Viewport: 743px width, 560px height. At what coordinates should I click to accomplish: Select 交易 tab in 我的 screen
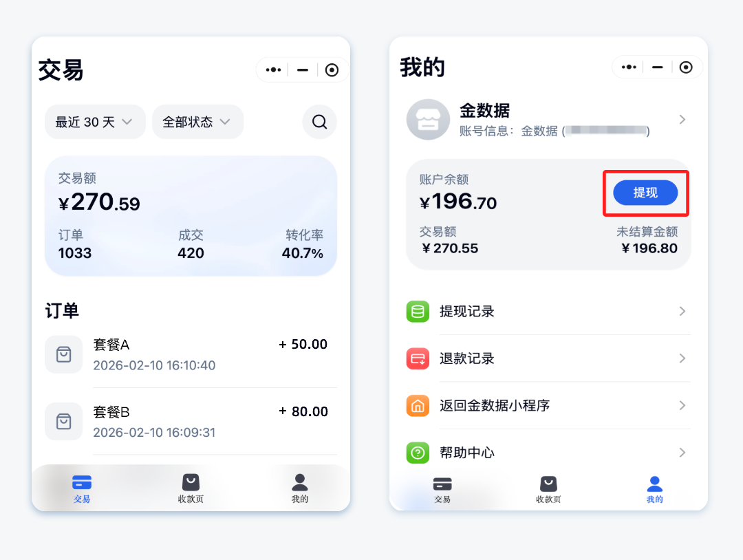[442, 490]
